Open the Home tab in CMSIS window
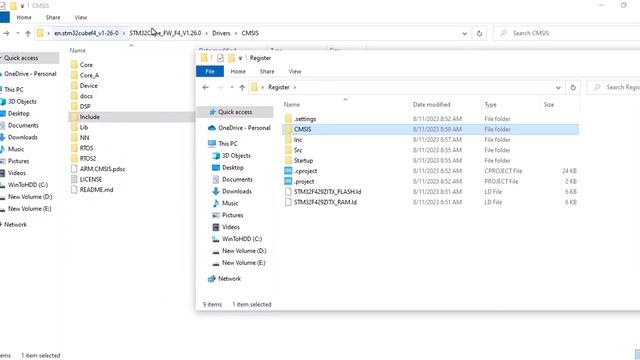 click(24, 18)
